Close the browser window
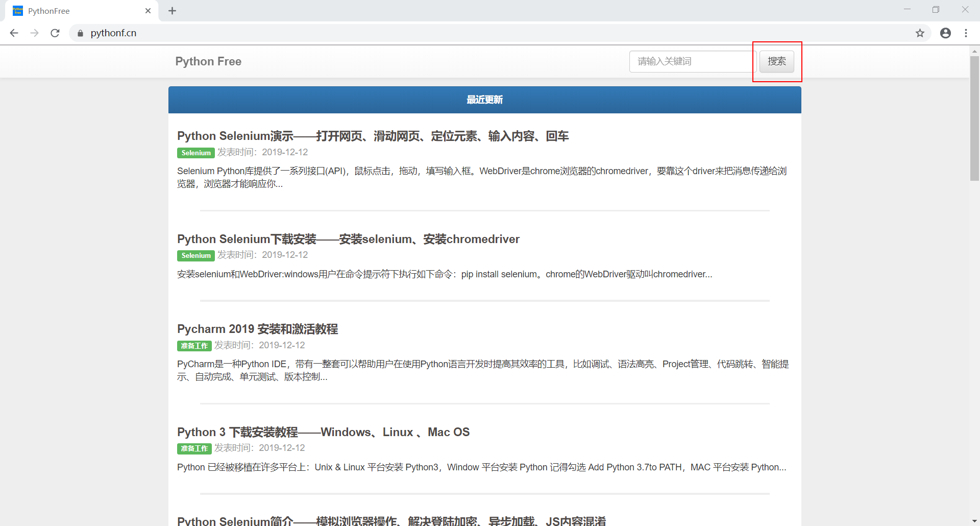 point(965,10)
